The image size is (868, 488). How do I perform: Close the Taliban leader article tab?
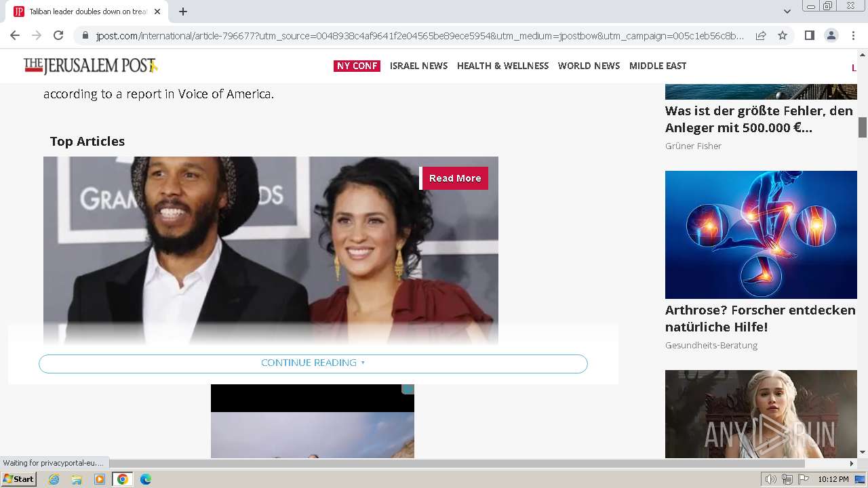coord(157,12)
